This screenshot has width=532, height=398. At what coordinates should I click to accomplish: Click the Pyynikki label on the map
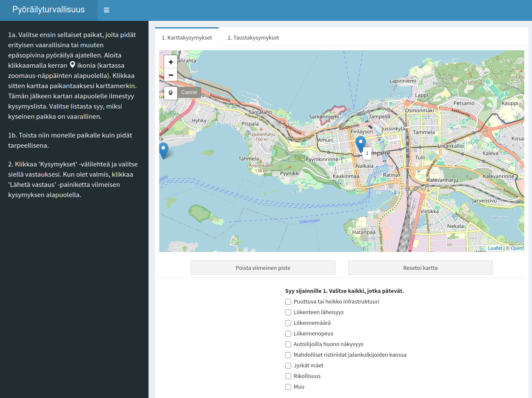290,174
